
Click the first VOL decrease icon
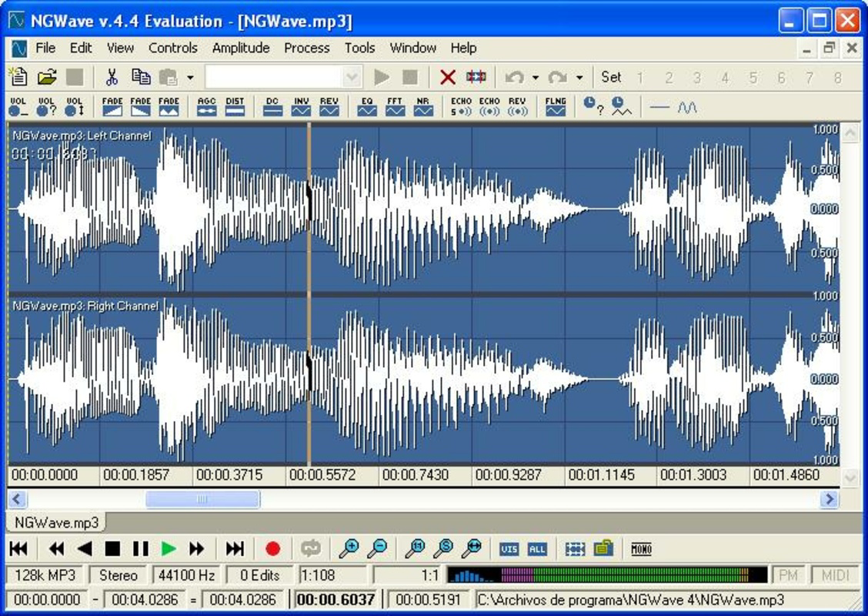click(x=18, y=106)
